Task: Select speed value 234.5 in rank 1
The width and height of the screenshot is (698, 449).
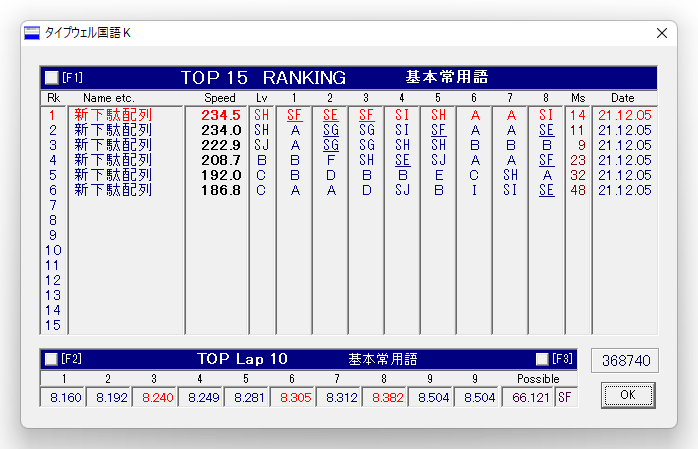Action: tap(221, 115)
